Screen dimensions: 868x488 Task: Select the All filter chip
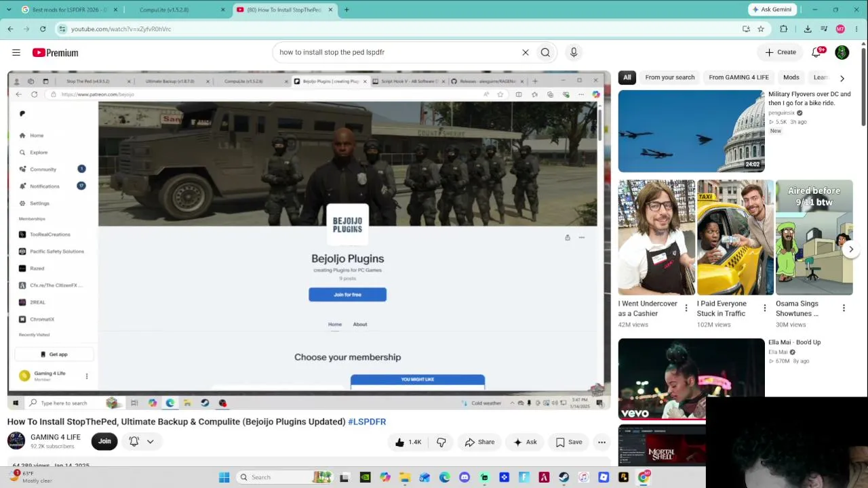(627, 77)
